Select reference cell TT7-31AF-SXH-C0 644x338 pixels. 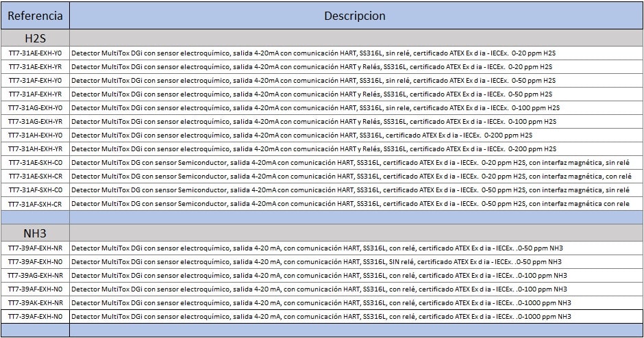pos(35,190)
